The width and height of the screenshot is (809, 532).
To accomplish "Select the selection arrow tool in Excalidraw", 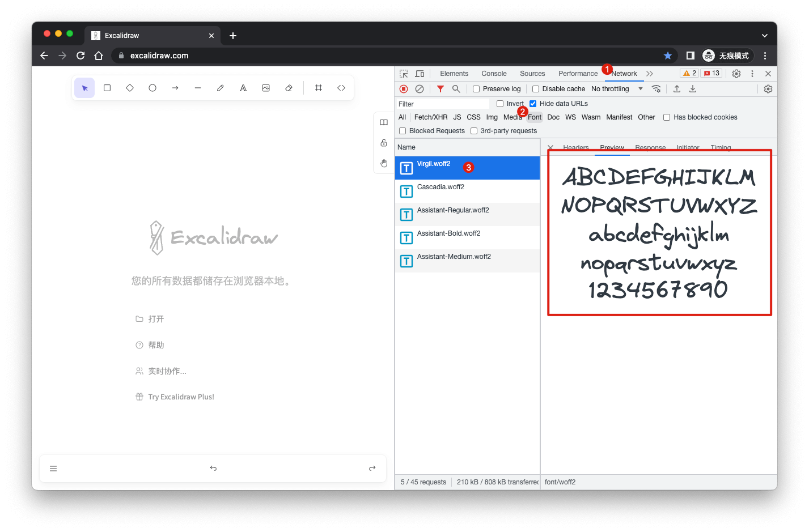I will click(84, 88).
